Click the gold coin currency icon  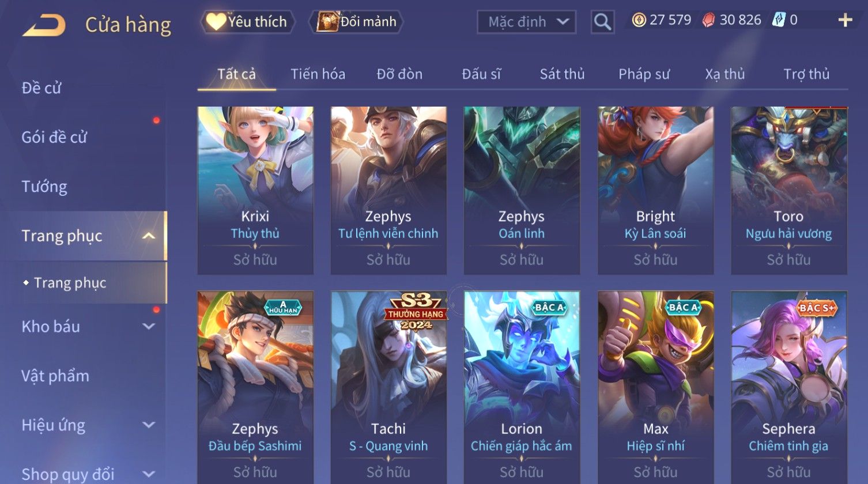pyautogui.click(x=639, y=20)
